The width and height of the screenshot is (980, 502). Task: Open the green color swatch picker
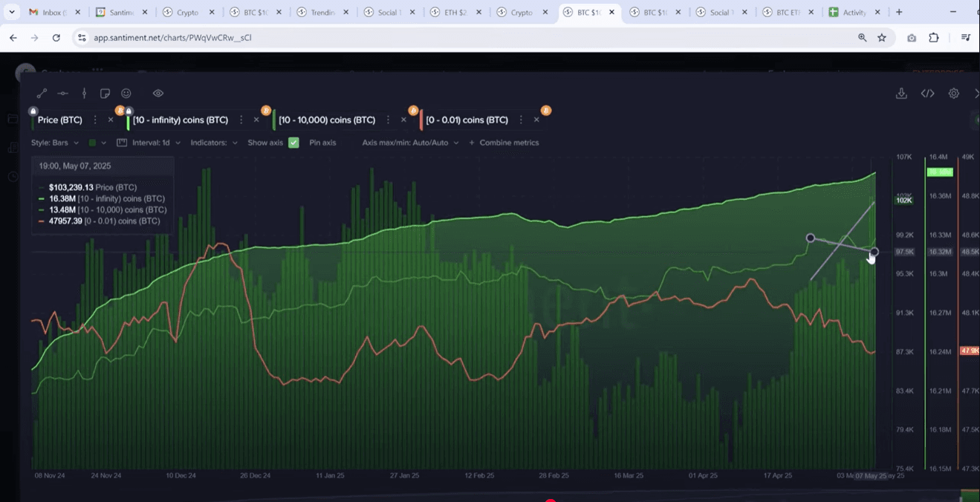click(x=97, y=143)
